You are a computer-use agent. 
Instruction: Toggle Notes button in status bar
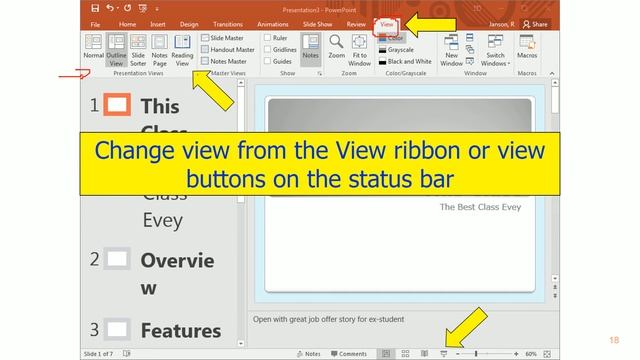[309, 354]
